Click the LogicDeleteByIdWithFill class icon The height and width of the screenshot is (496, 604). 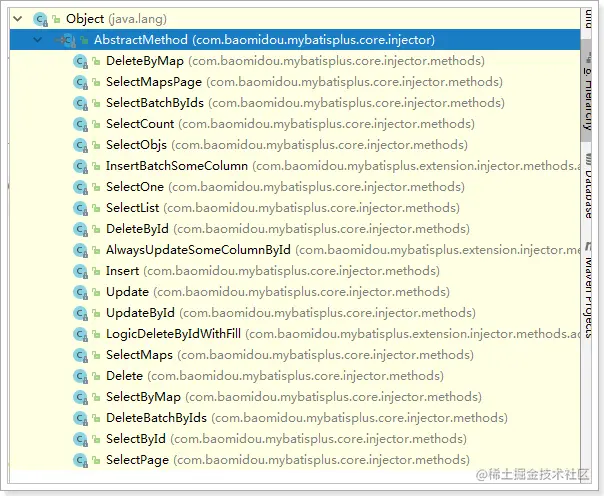click(81, 334)
